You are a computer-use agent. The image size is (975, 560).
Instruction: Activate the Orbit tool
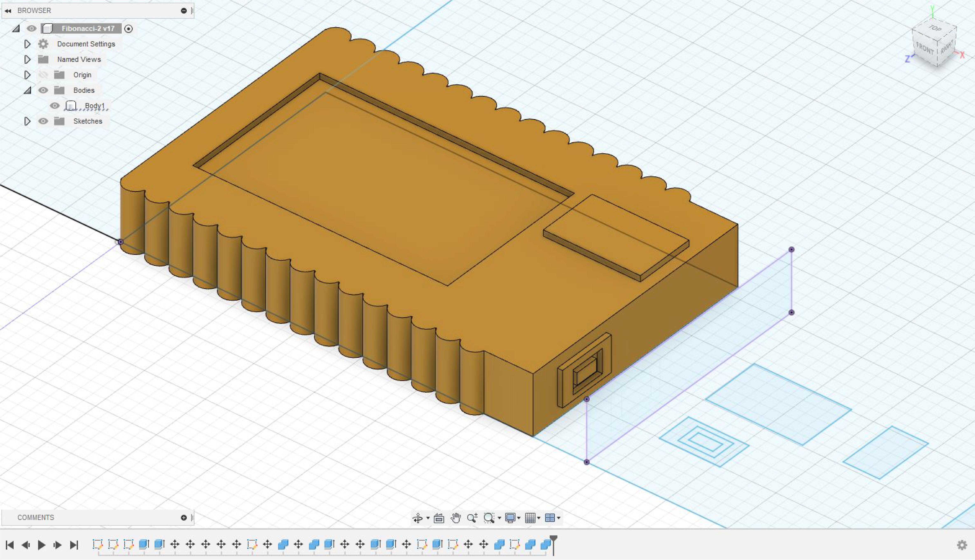tap(418, 518)
